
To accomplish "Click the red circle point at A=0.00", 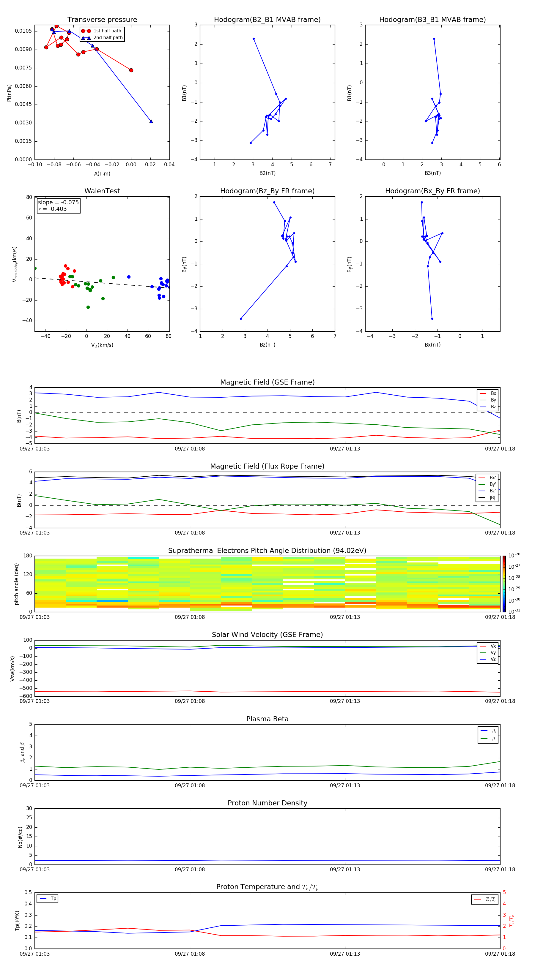I will pyautogui.click(x=131, y=70).
